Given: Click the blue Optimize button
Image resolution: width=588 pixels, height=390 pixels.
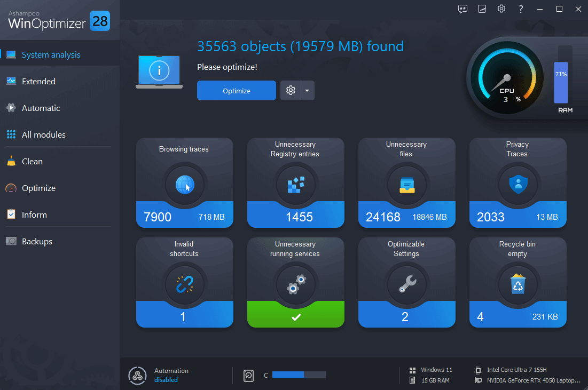Looking at the screenshot, I should pos(237,90).
